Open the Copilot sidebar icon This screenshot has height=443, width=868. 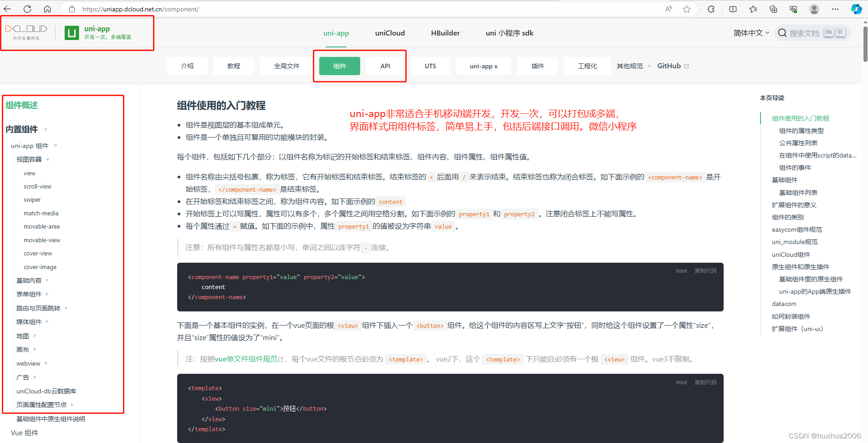tap(856, 9)
